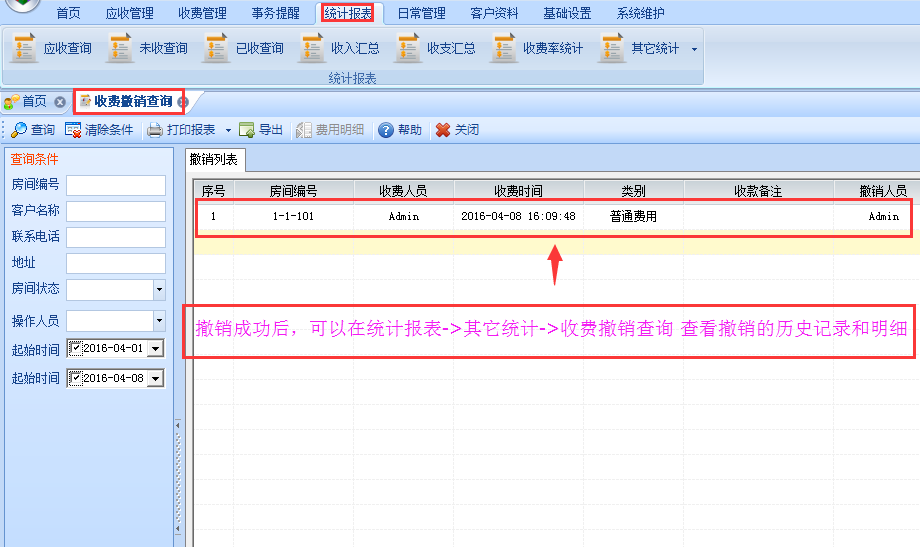920x547 pixels.
Task: Open the 统计报表 menu
Action: [348, 13]
